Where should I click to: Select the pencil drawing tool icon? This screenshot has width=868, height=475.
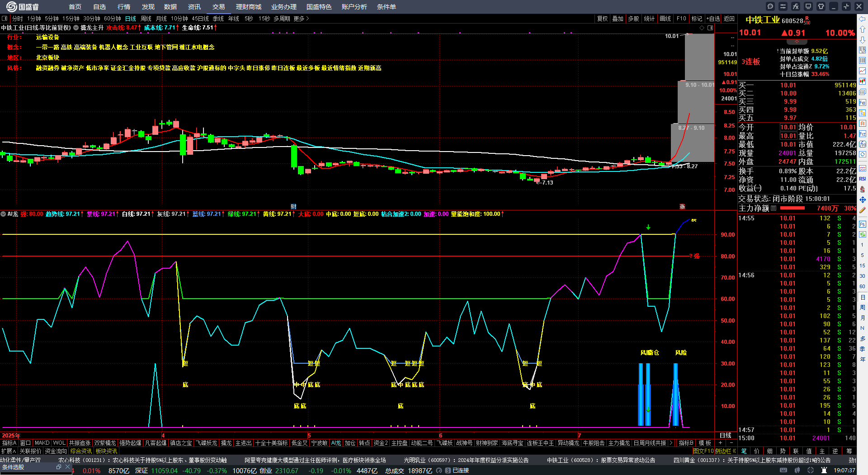tap(863, 210)
